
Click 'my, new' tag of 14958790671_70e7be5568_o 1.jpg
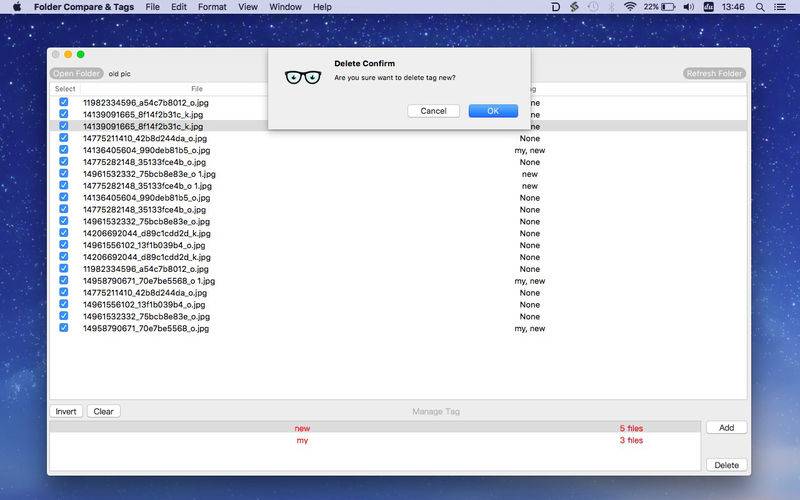coord(530,281)
